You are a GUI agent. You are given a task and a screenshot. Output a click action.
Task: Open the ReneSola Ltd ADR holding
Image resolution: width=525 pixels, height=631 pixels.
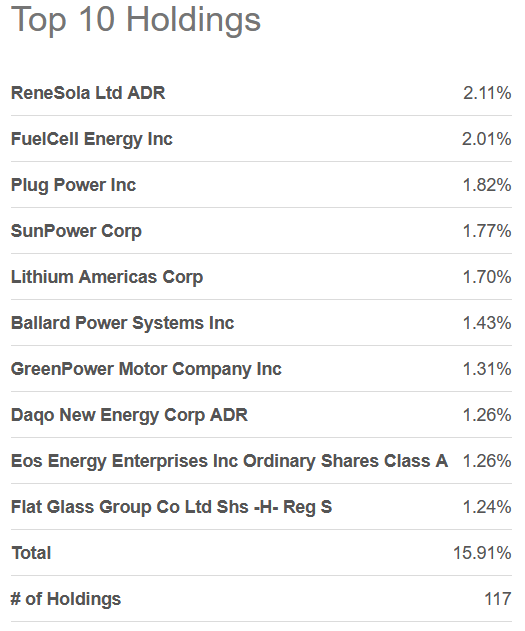click(x=88, y=93)
